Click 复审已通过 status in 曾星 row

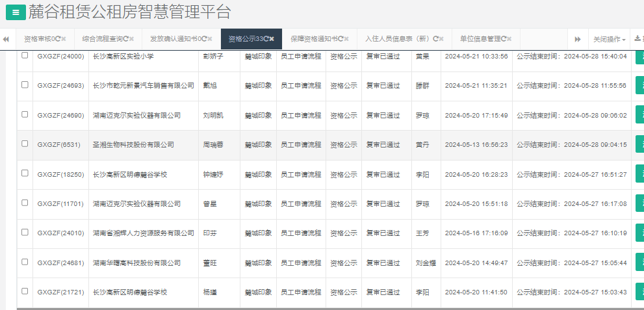click(x=383, y=203)
